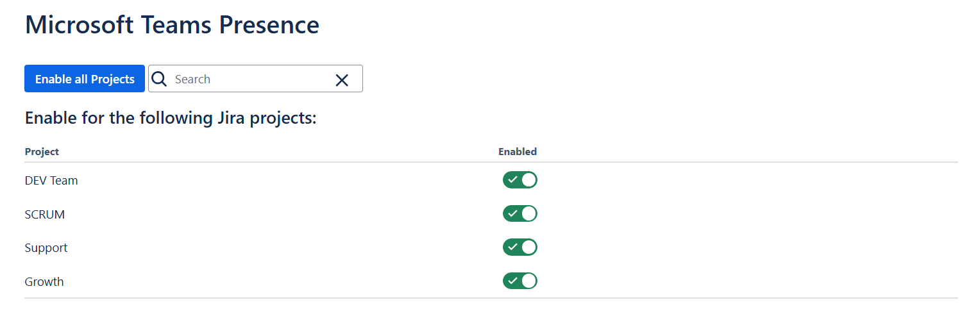This screenshot has width=980, height=316.
Task: Click the Enabled column header
Action: point(518,152)
